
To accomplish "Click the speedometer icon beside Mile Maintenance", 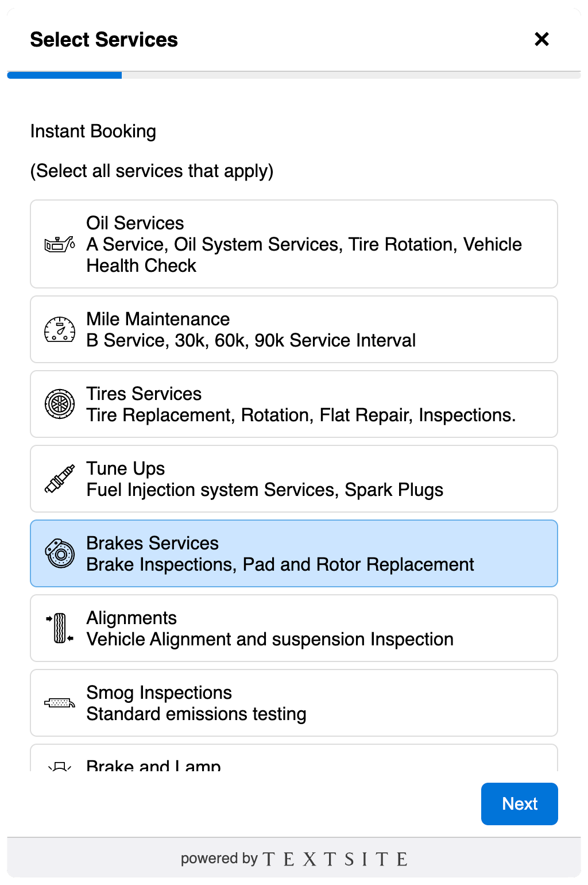I will pyautogui.click(x=59, y=329).
